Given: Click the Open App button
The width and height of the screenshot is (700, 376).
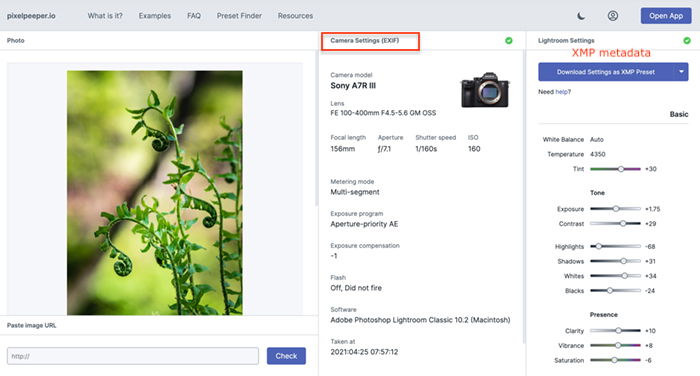Looking at the screenshot, I should 666,16.
